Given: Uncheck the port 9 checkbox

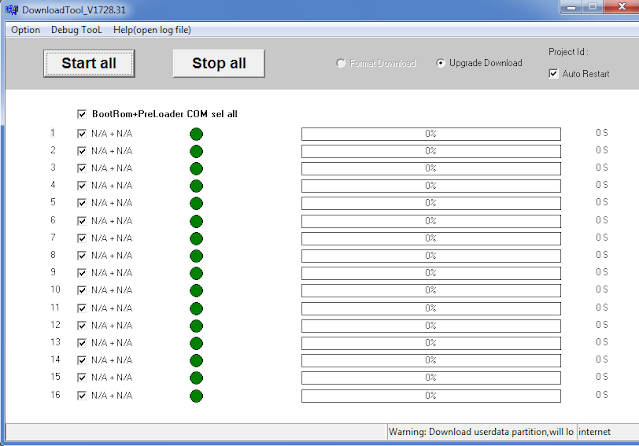Looking at the screenshot, I should 82,273.
